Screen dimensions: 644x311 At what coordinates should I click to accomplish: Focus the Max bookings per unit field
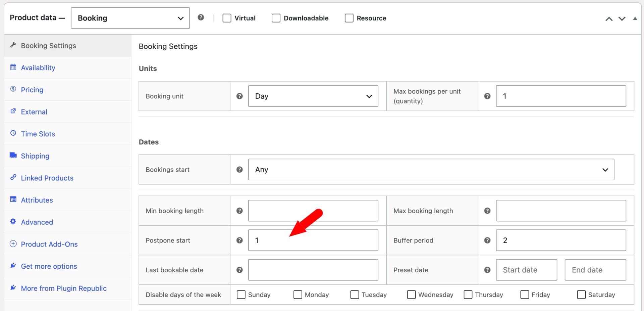tap(561, 96)
